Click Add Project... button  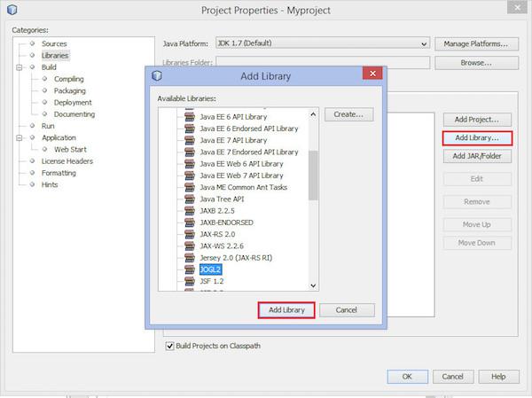(x=477, y=120)
